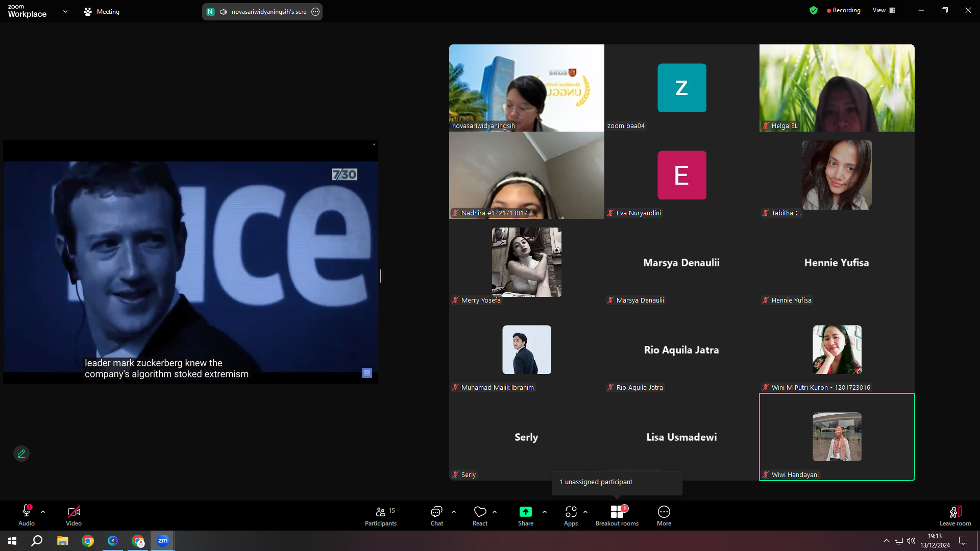The image size is (980, 551).
Task: Select the Marsya Denaulii tile
Action: pyautogui.click(x=682, y=262)
